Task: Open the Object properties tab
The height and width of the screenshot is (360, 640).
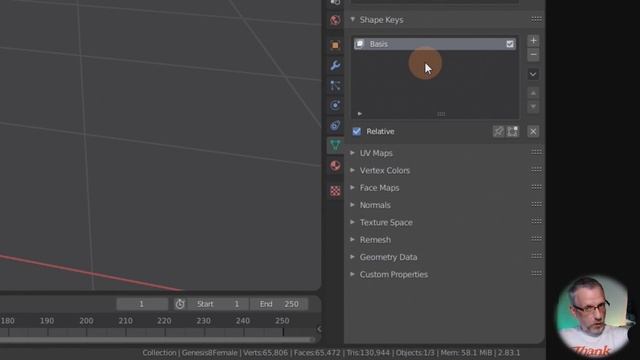Action: (x=335, y=45)
